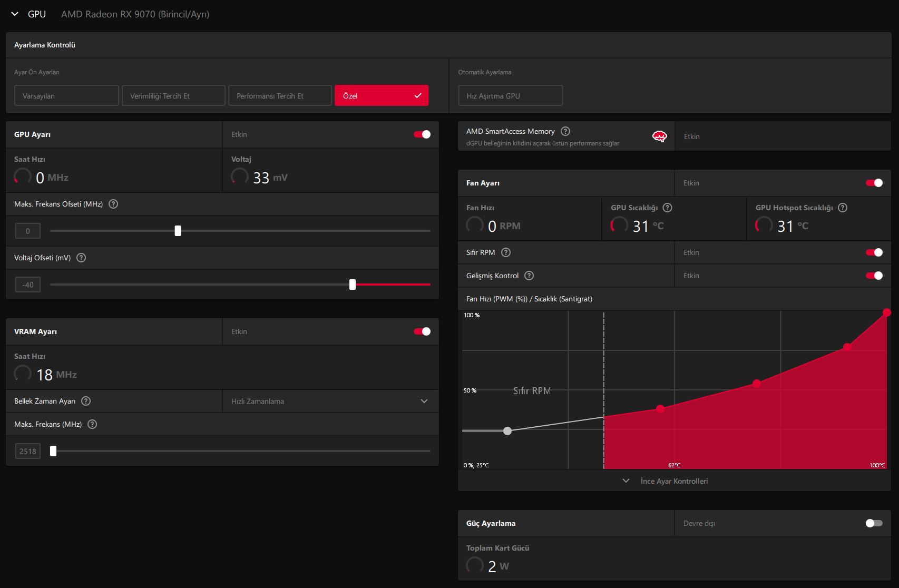
Task: Open Bellek Zaman Ayarı dropdown
Action: point(331,401)
